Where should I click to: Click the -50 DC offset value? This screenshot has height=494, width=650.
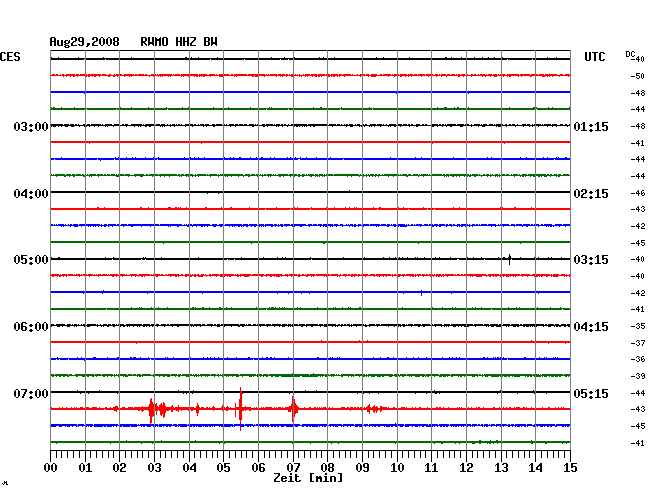pos(638,76)
